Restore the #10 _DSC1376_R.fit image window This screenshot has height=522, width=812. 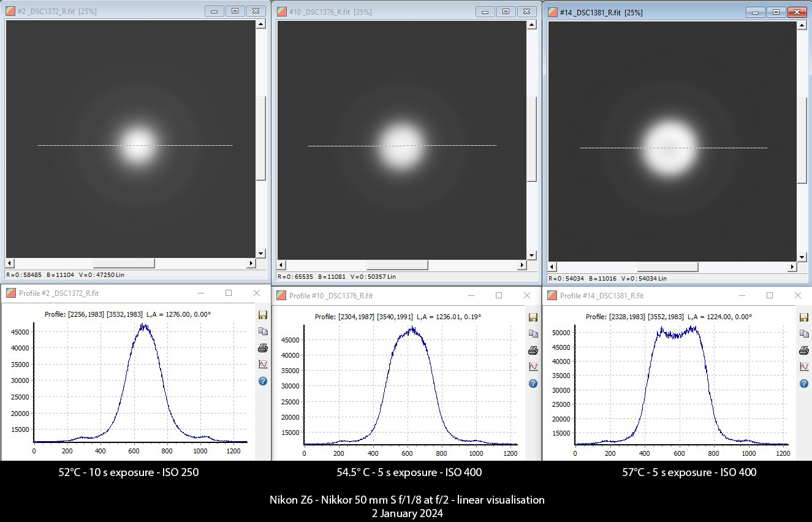(506, 12)
